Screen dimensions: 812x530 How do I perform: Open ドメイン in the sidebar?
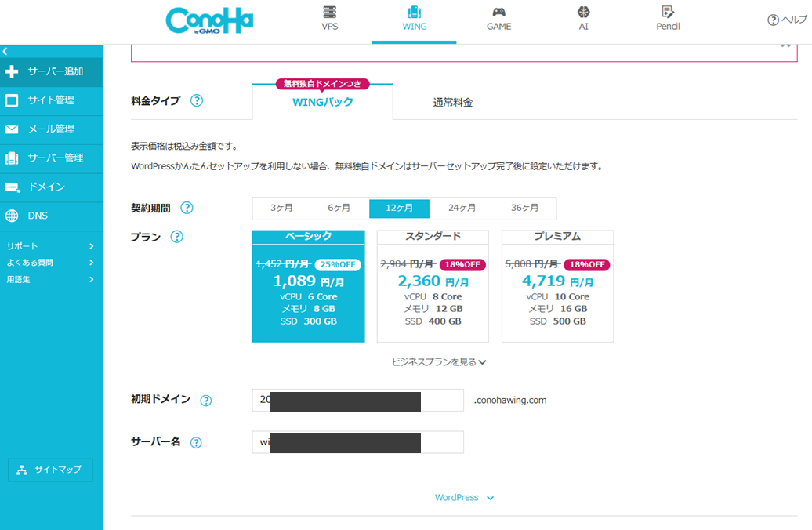tap(52, 187)
